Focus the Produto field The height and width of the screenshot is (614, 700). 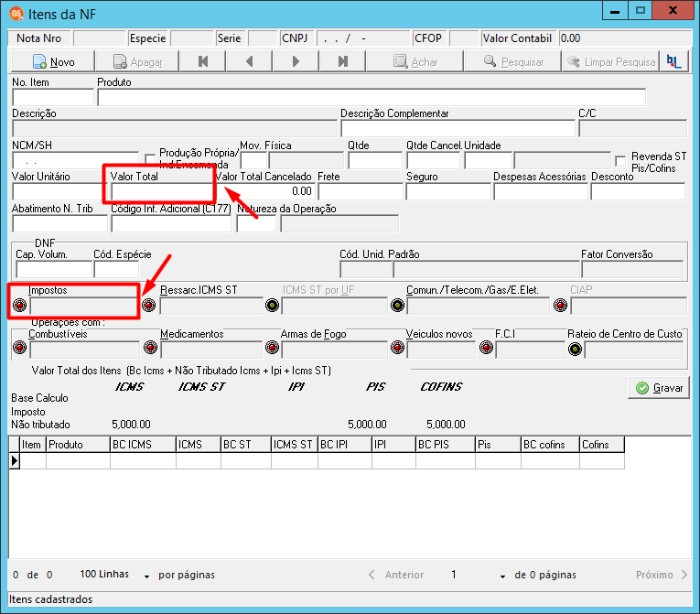372,97
